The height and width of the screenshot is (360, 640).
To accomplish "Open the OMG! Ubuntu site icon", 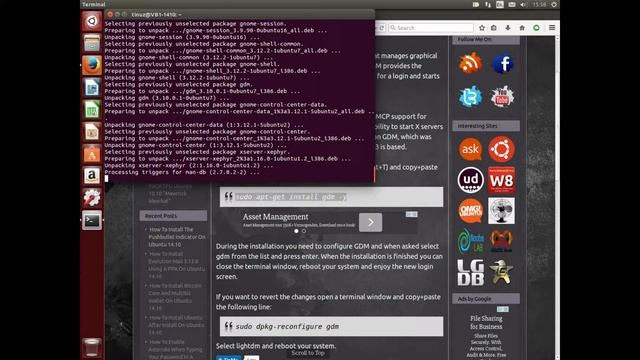I will (x=470, y=211).
